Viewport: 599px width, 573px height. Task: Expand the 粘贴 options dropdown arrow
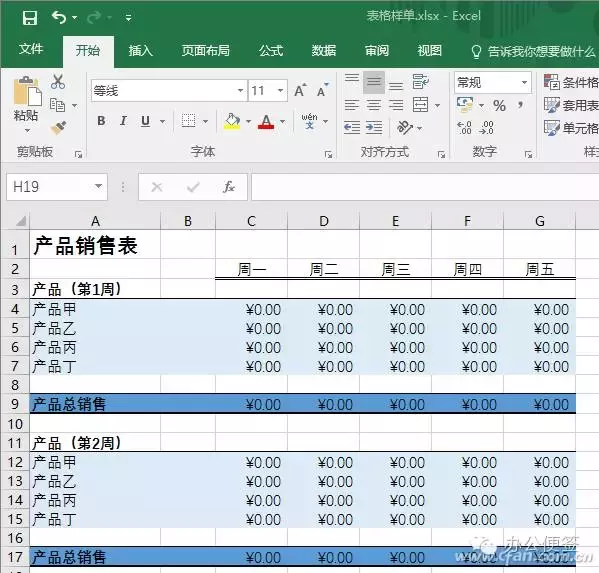pyautogui.click(x=27, y=131)
